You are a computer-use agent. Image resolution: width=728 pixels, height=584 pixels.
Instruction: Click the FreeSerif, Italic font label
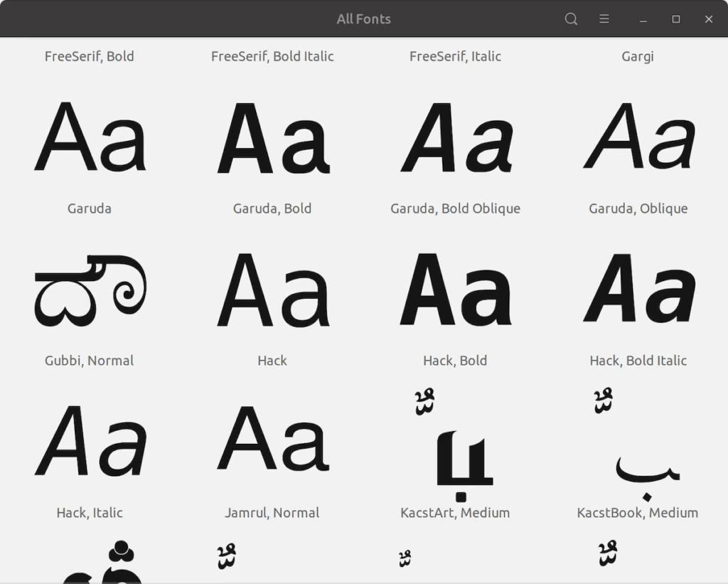coord(455,56)
